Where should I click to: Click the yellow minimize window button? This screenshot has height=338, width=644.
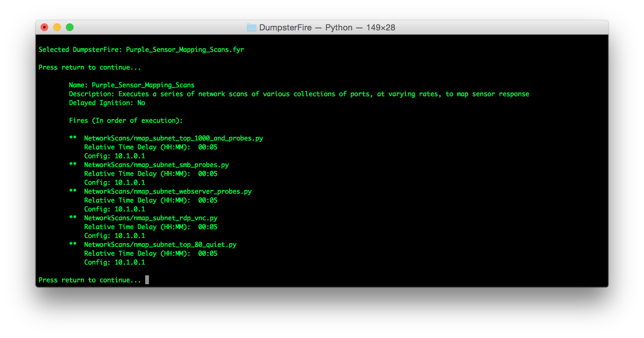pos(57,28)
